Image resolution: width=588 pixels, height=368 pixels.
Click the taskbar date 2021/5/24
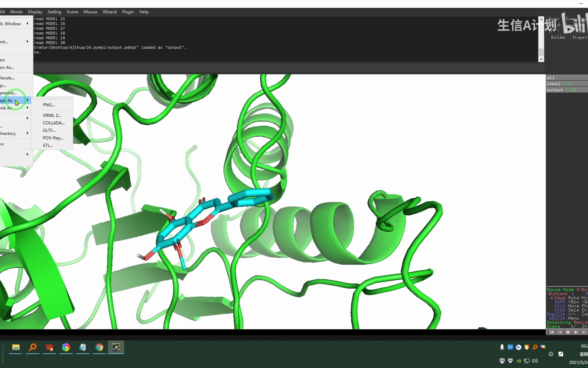pyautogui.click(x=578, y=362)
